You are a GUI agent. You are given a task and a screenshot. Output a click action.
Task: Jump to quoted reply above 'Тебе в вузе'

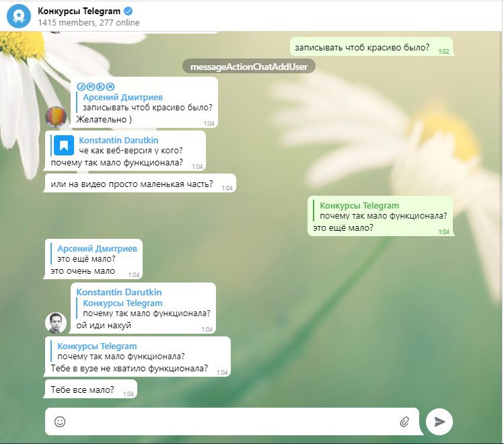(x=118, y=351)
